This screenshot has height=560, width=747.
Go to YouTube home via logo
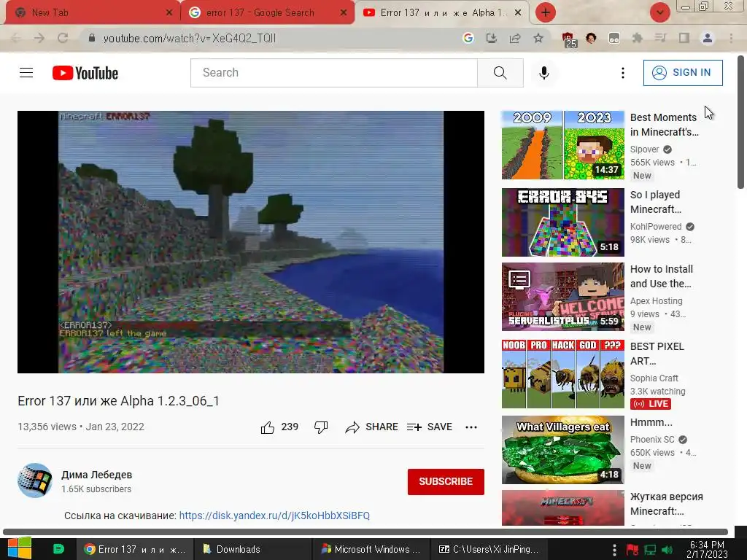tap(85, 73)
